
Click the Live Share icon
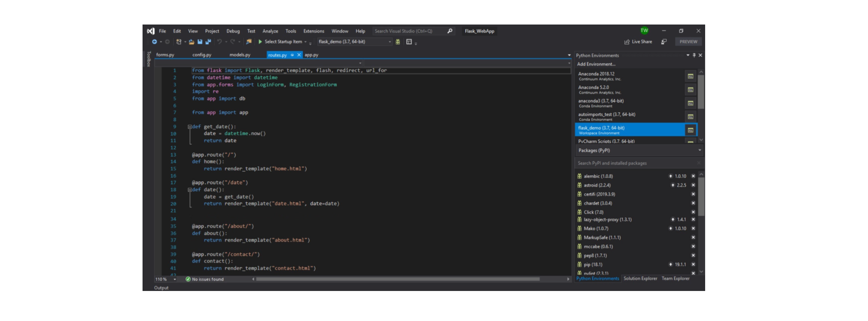point(627,42)
